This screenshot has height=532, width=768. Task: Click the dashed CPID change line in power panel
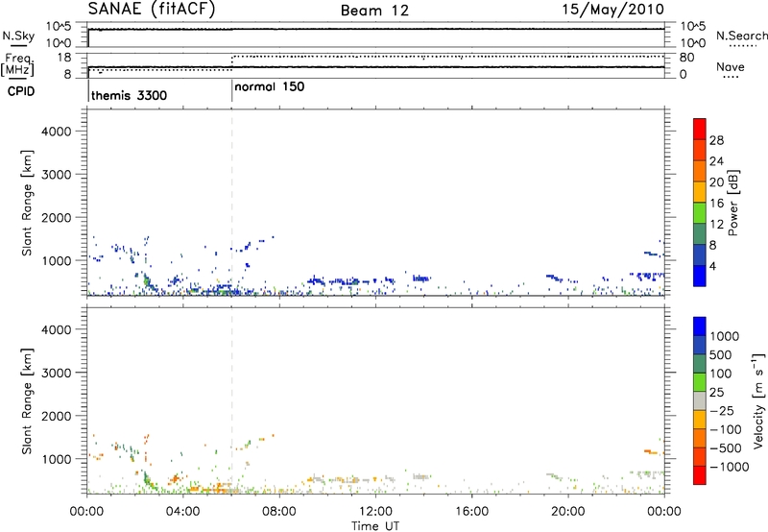pos(231,203)
